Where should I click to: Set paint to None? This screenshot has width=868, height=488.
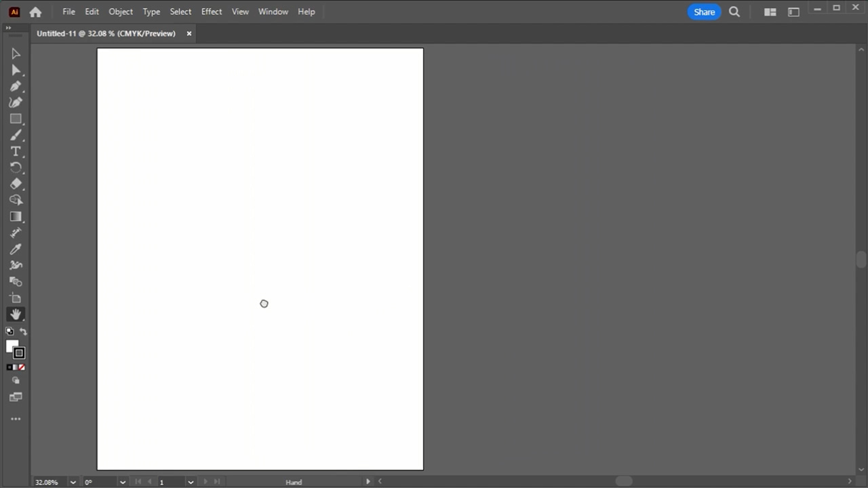pos(22,367)
